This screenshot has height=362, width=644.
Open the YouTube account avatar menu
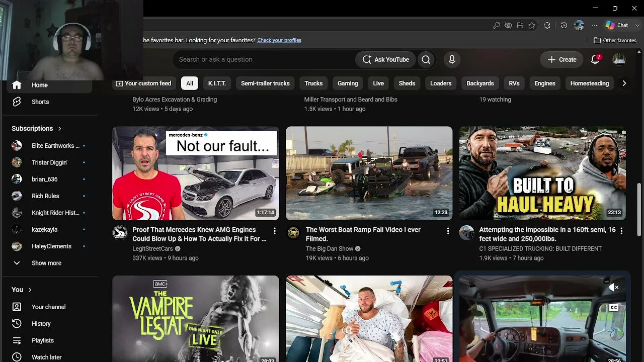pos(619,59)
